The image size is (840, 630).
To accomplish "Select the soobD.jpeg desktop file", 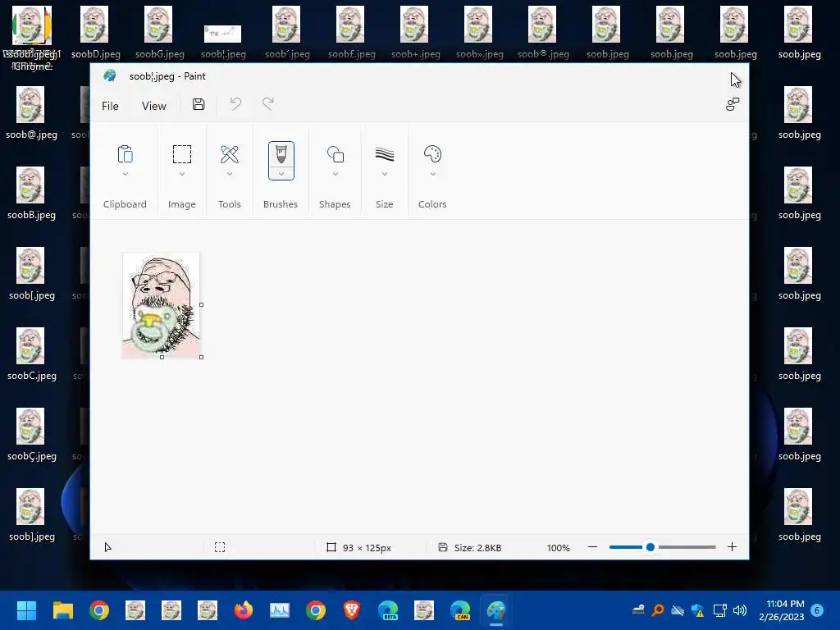I will coord(95,33).
